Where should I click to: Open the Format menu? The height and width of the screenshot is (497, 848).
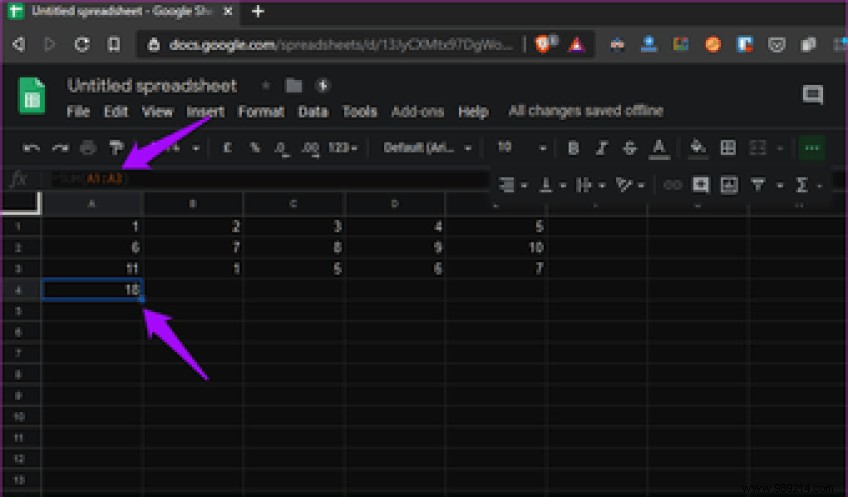(261, 111)
